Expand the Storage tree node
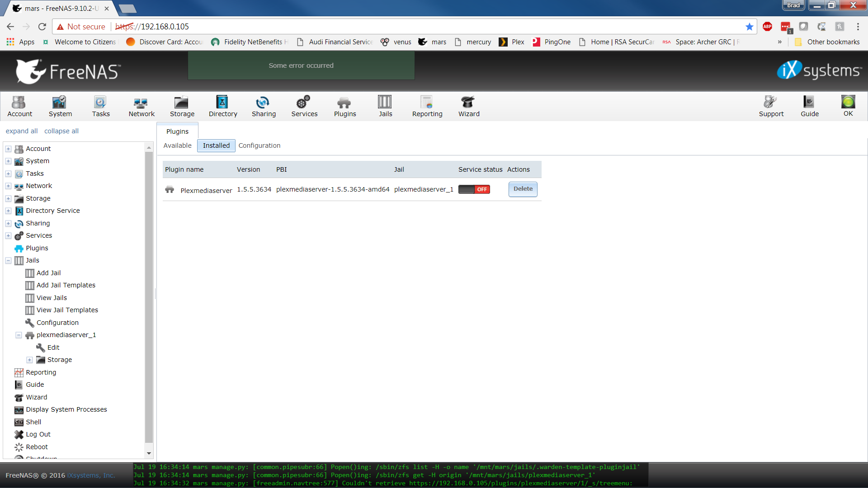Viewport: 868px width, 488px height. [x=8, y=198]
